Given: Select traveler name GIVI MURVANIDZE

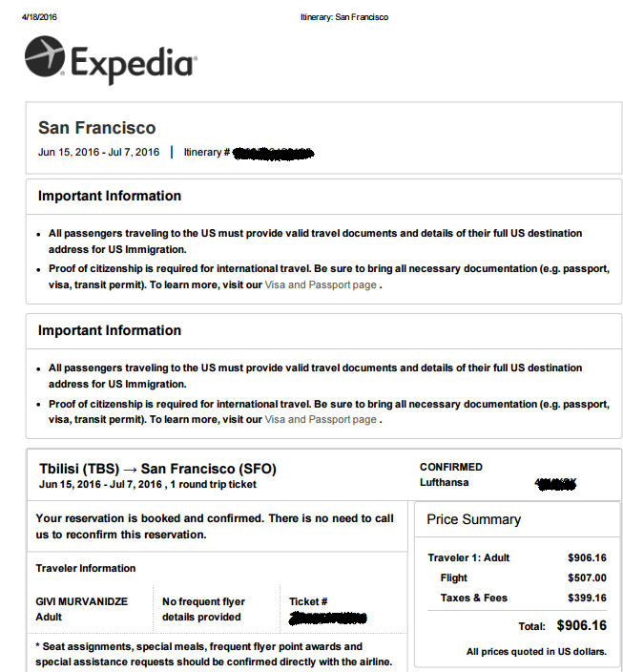Looking at the screenshot, I should pos(81,601).
